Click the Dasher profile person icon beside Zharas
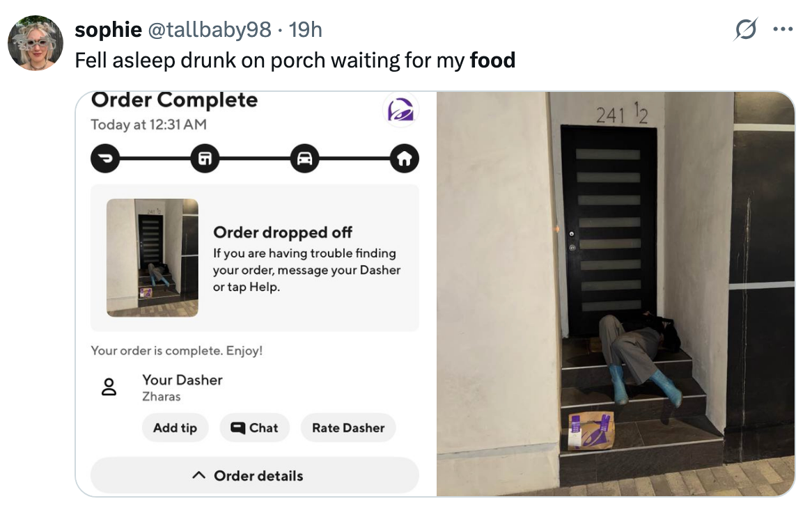Image resolution: width=812 pixels, height=515 pixels. (108, 388)
